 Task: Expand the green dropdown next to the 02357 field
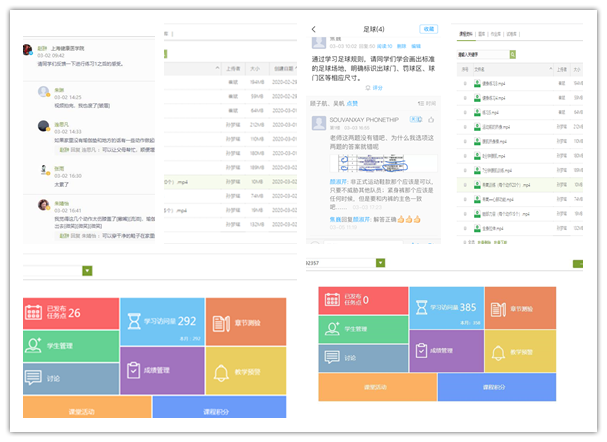click(381, 263)
